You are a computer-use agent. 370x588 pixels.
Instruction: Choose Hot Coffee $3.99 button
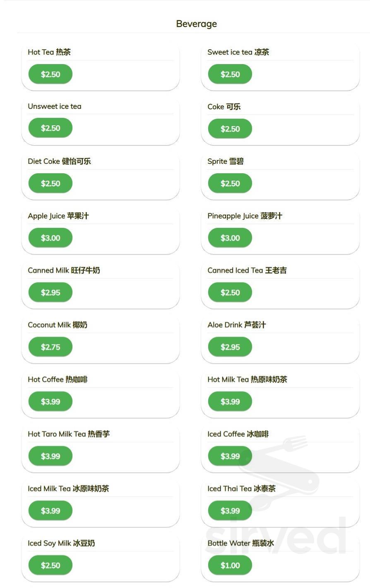click(x=50, y=402)
